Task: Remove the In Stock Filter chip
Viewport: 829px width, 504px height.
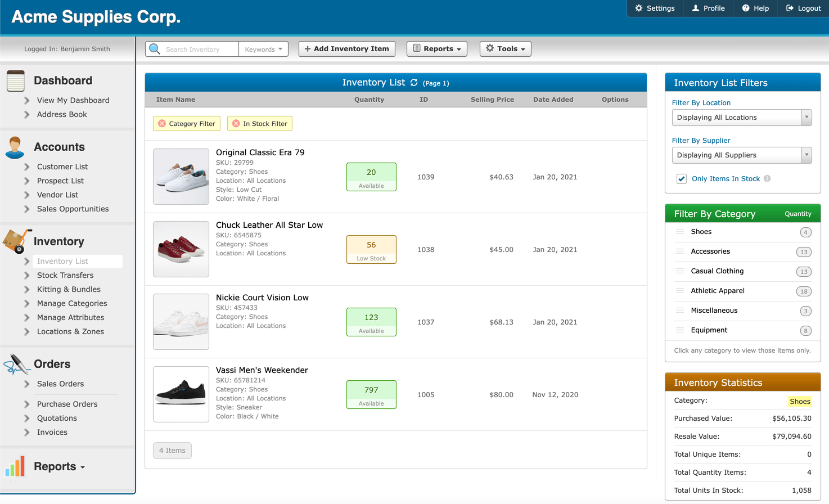Action: point(237,123)
